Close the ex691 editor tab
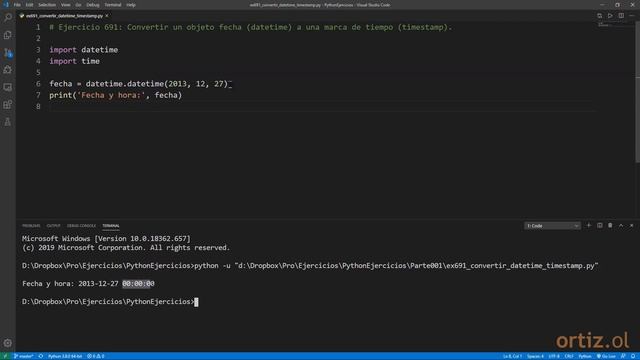This screenshot has height=360, width=640. 107,16
